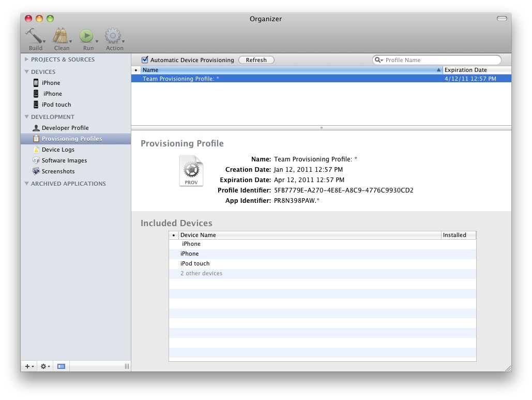Select Provisioning Profiles in sidebar
Image resolution: width=532 pixels, height=400 pixels.
pos(75,139)
